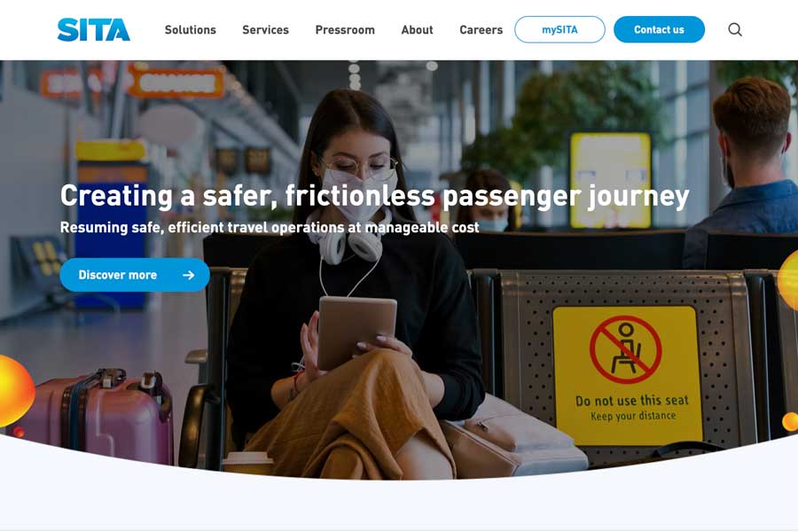The width and height of the screenshot is (798, 532).
Task: Click the small orange bubble on right edge
Action: (x=790, y=421)
